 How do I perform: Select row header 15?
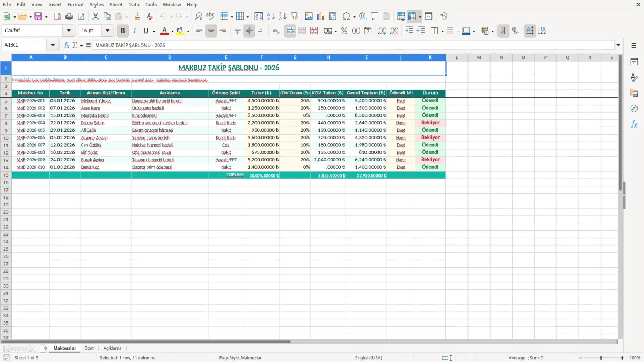pos(6,175)
